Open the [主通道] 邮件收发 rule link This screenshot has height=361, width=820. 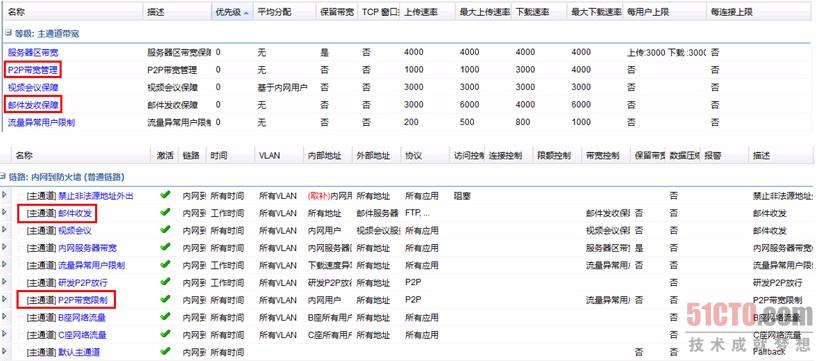[75, 213]
